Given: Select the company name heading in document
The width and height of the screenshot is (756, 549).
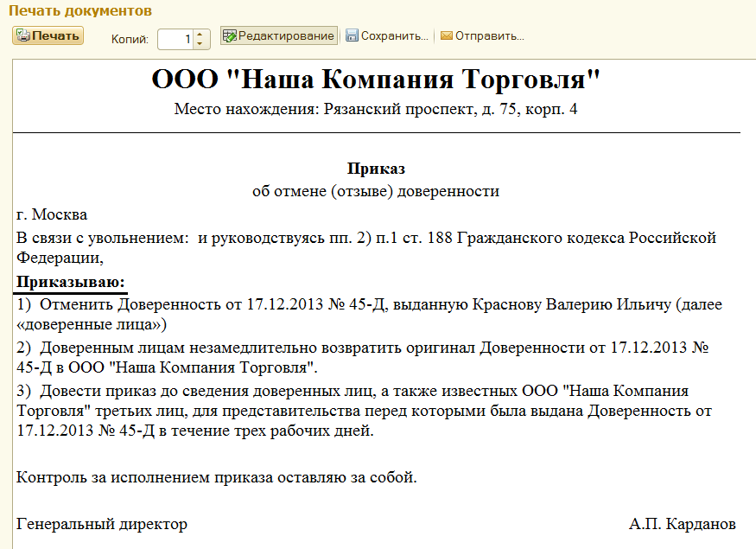Looking at the screenshot, I should pos(376,80).
